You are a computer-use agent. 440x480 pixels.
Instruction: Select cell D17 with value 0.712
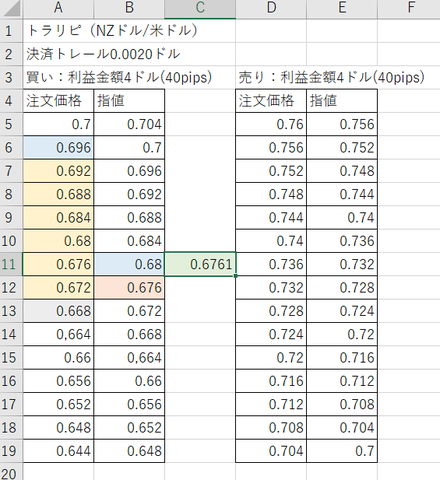pos(271,404)
